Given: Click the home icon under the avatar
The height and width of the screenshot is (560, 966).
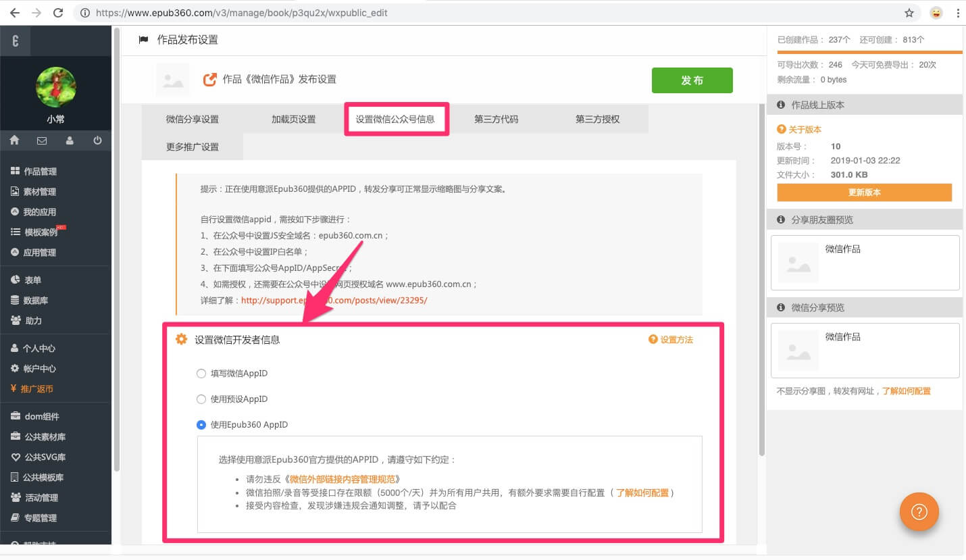Looking at the screenshot, I should click(x=14, y=141).
